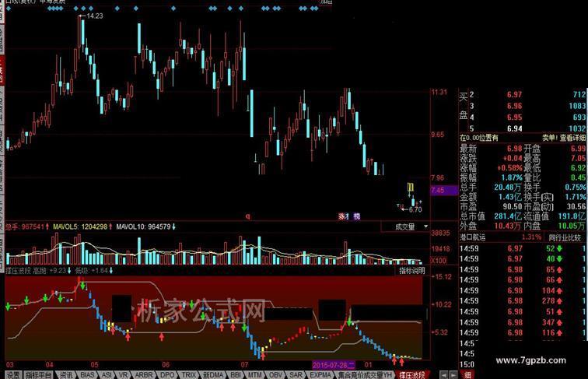Click the 总市值 281.4亿 value
Screen dimensions: 588x379
(x=508, y=216)
